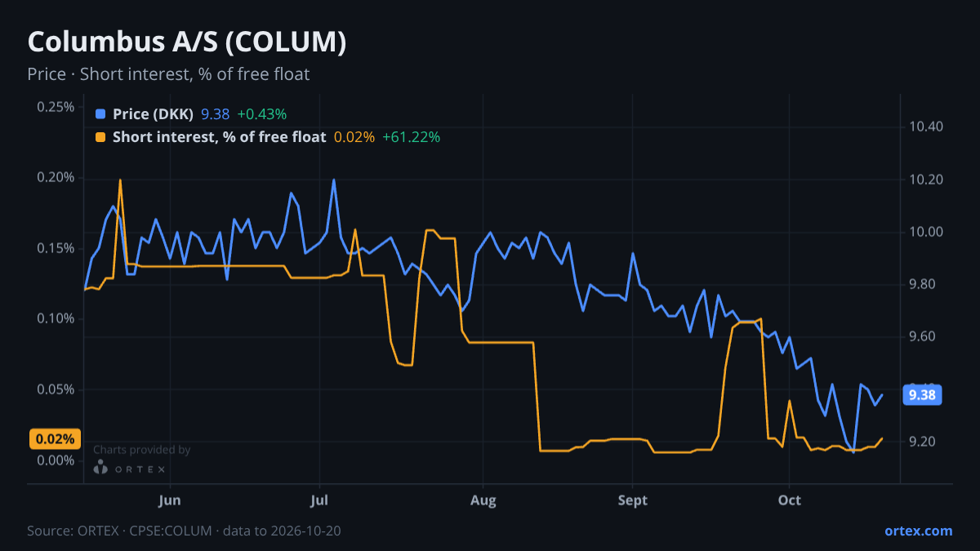Click the +0.43% price change text
The width and height of the screenshot is (980, 551).
pos(261,114)
